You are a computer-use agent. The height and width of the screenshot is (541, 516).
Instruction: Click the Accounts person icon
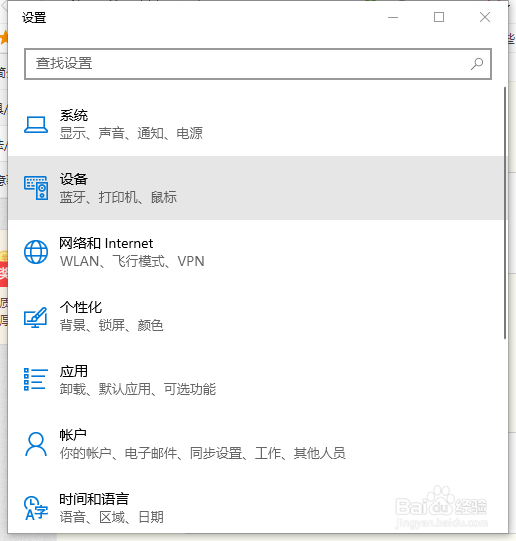point(36,444)
